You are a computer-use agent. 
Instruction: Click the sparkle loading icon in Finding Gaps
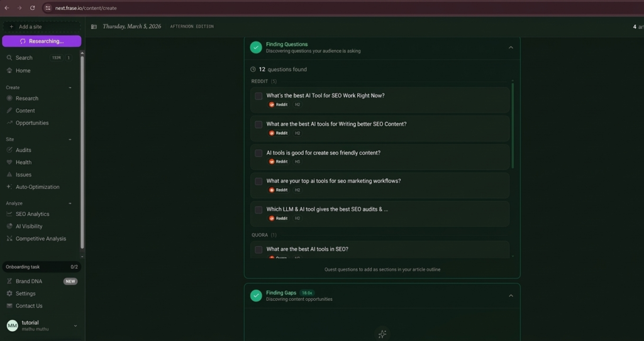pyautogui.click(x=382, y=334)
